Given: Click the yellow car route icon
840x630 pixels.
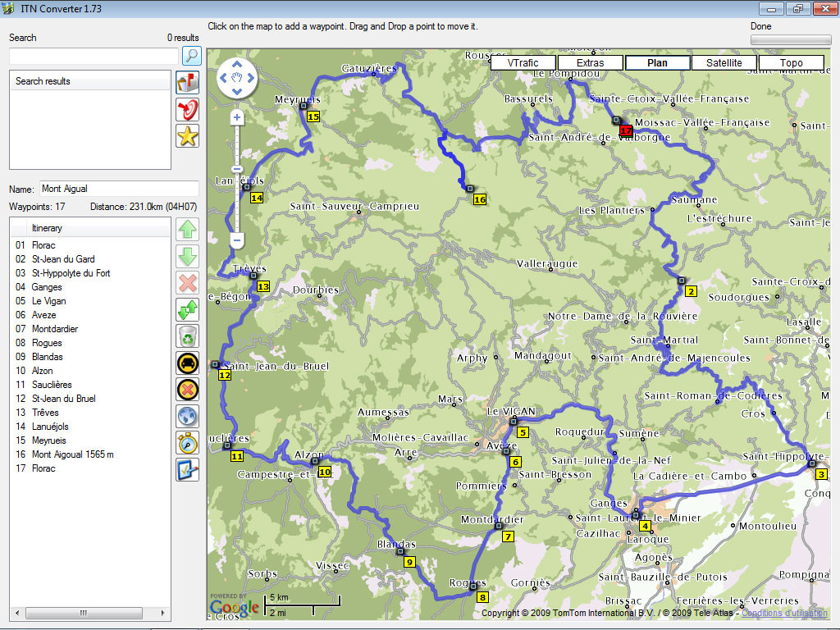Looking at the screenshot, I should [188, 363].
